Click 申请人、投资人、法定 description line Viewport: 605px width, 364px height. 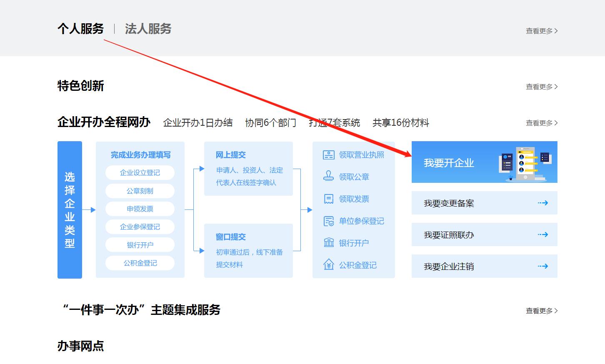tap(250, 170)
